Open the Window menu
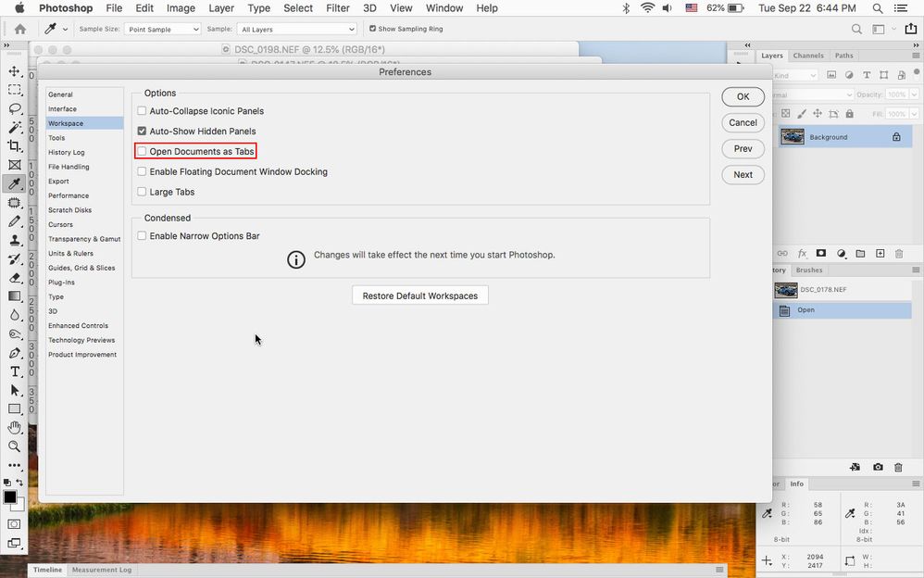924x578 pixels. pyautogui.click(x=444, y=8)
